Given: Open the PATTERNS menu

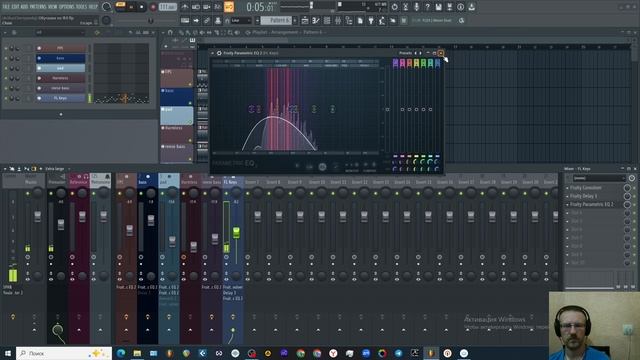Looking at the screenshot, I should pos(39,7).
